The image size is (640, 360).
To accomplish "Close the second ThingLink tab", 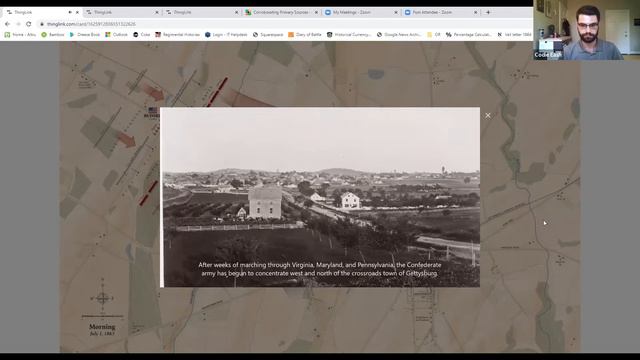I will [x=157, y=12].
